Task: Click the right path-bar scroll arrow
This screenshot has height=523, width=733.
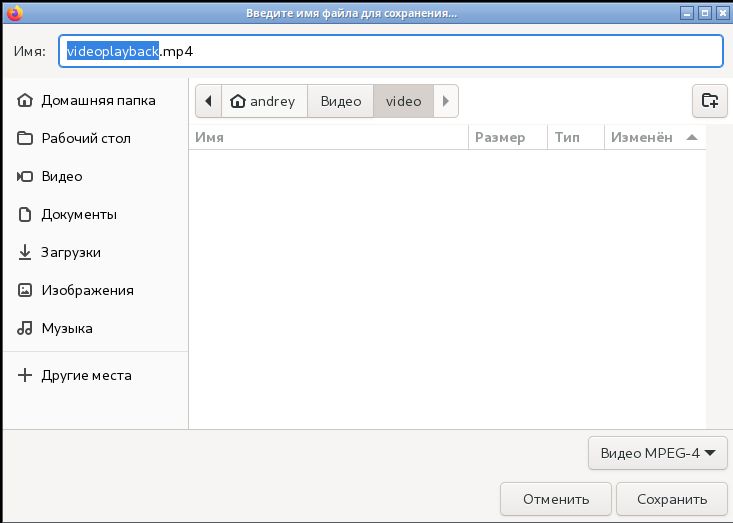Action: (x=445, y=101)
